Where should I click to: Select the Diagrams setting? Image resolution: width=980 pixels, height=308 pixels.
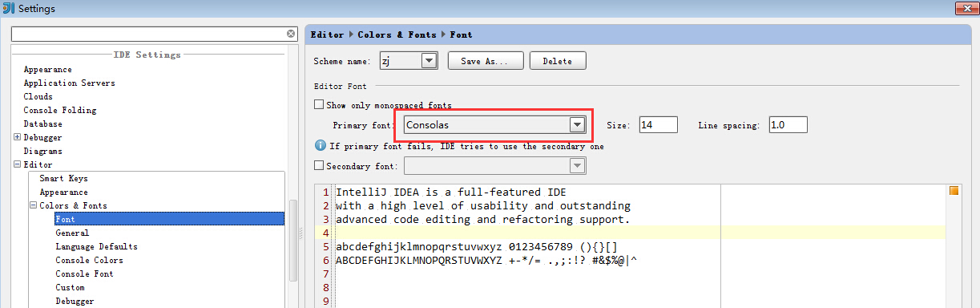pos(42,152)
